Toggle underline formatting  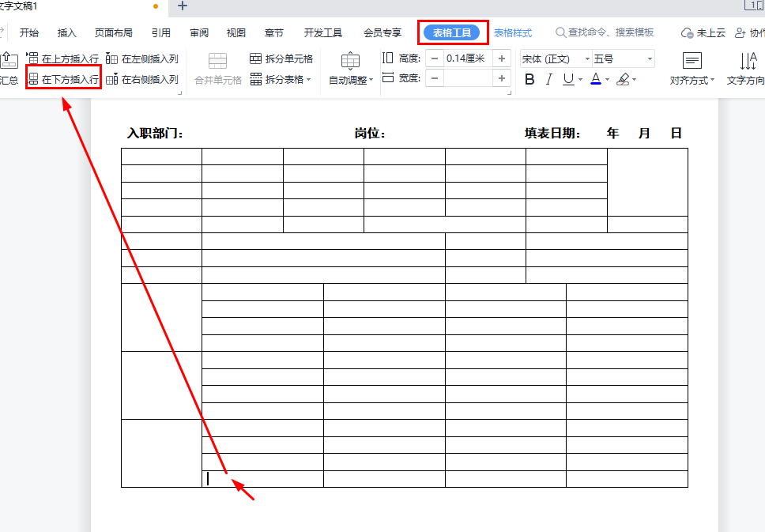point(568,79)
